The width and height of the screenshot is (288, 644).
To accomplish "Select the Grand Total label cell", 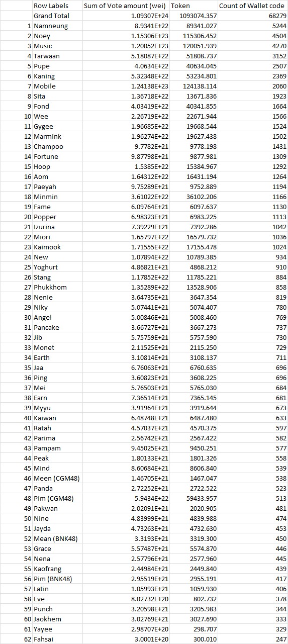I will tap(51, 16).
